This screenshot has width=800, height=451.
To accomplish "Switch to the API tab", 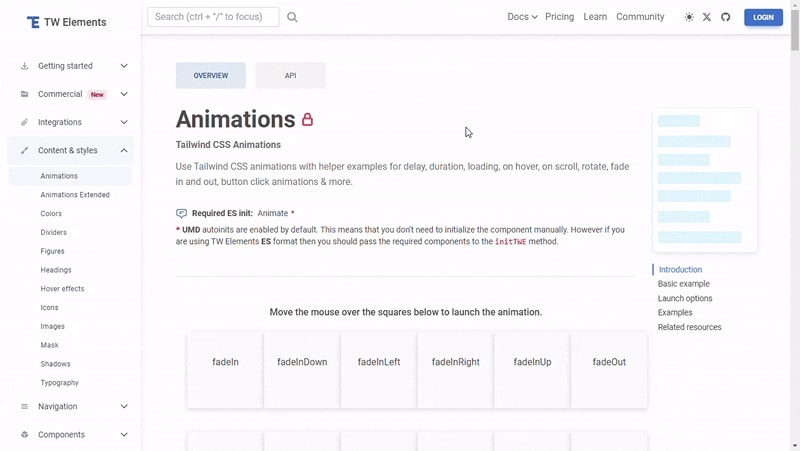I will (x=290, y=75).
